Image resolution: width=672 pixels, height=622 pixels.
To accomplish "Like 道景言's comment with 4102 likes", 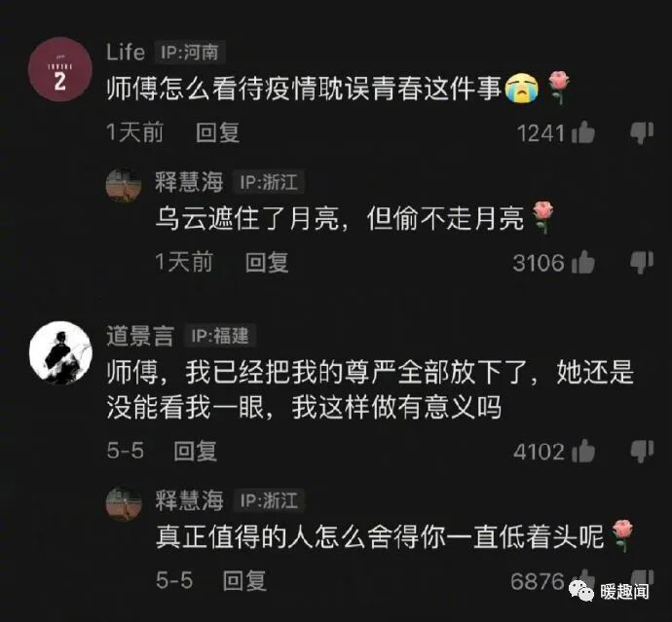I will pos(582,451).
